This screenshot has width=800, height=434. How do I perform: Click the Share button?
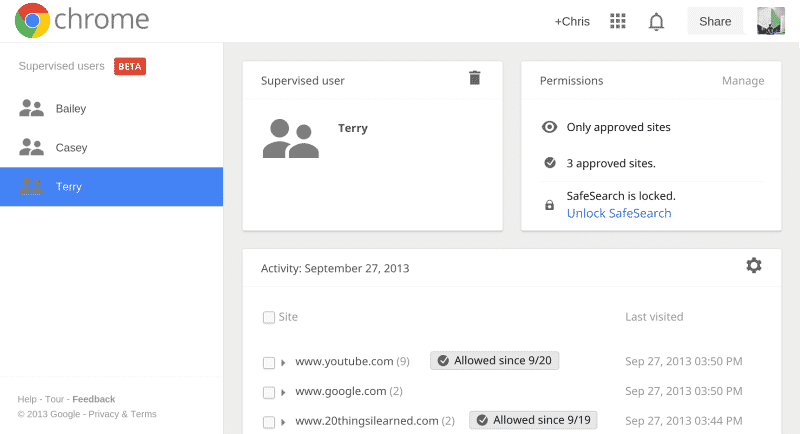(715, 21)
